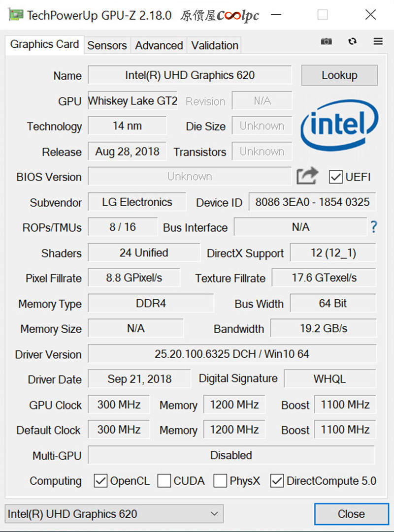
Task: Check the CUDA checkbox
Action: 164,481
